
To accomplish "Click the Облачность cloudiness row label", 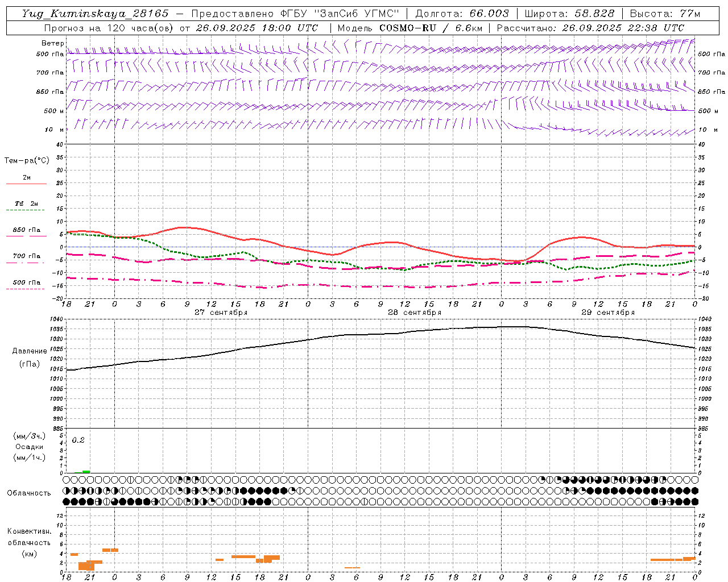I will click(29, 493).
